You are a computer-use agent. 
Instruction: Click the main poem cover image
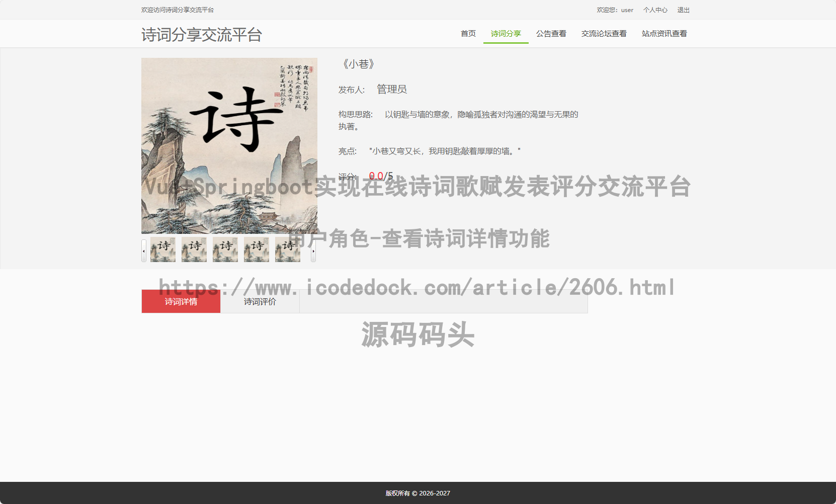[229, 146]
